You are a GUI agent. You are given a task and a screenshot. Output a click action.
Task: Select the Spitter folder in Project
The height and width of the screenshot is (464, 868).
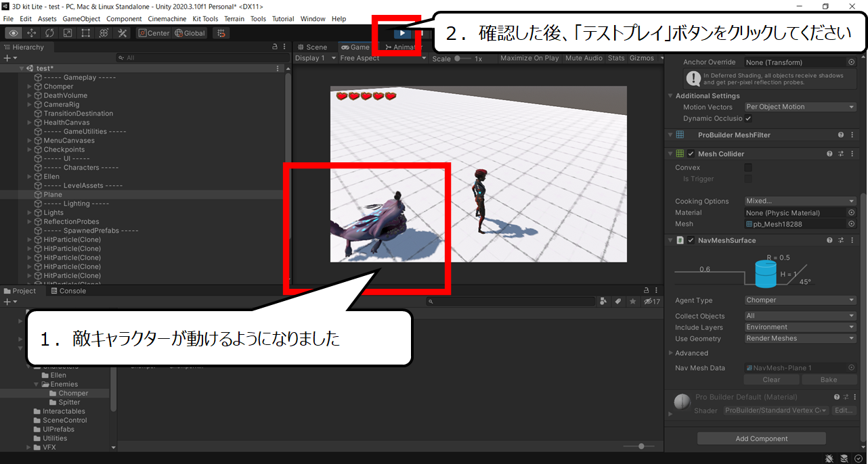pyautogui.click(x=69, y=402)
